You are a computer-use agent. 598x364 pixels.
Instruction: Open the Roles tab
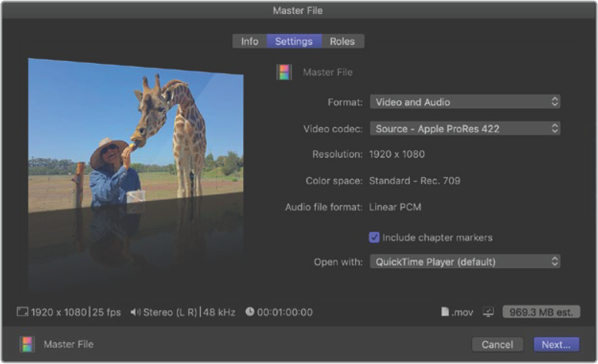[342, 41]
